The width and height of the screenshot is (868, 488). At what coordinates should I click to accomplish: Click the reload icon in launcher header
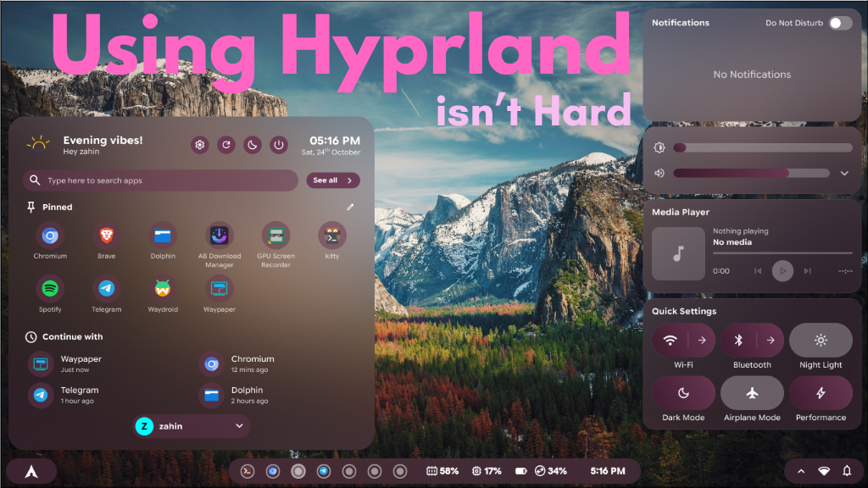225,145
